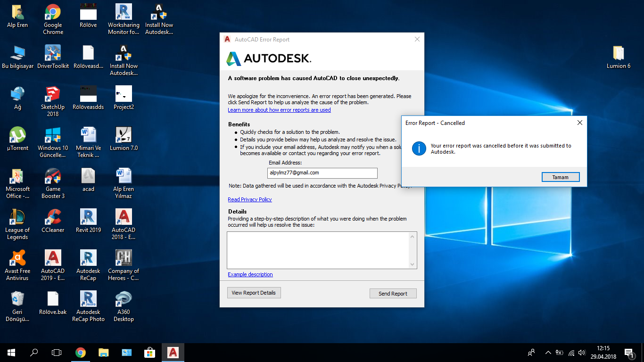Open 'Learn more about how error reports are used'
The width and height of the screenshot is (644, 362).
[x=279, y=110]
